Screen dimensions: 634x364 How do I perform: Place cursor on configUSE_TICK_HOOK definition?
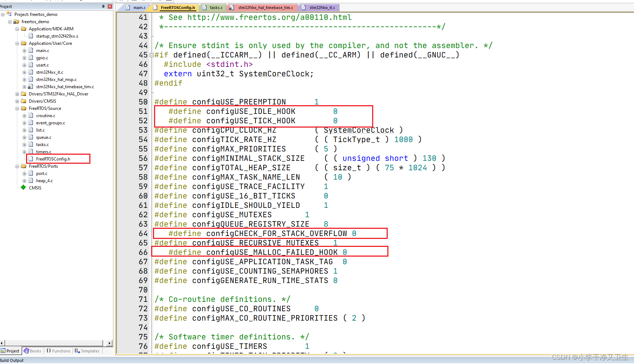(x=251, y=121)
